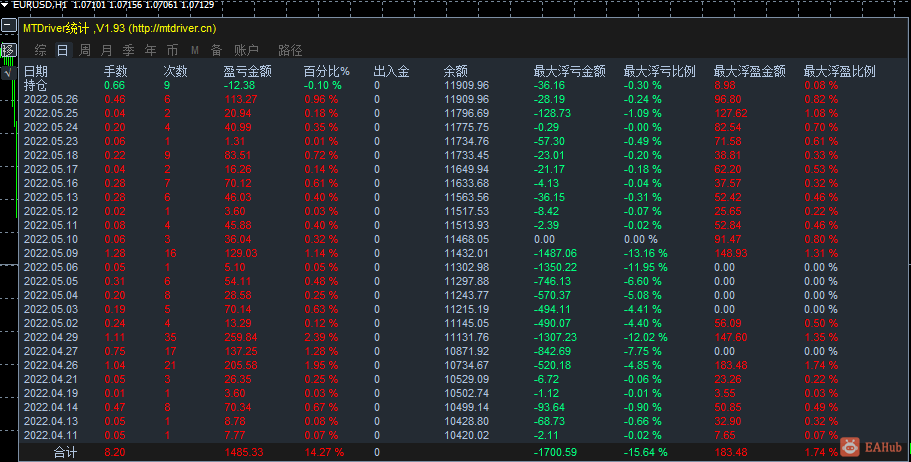The image size is (911, 462).
Task: Click the -15.64 % total loss ratio
Action: (x=645, y=452)
